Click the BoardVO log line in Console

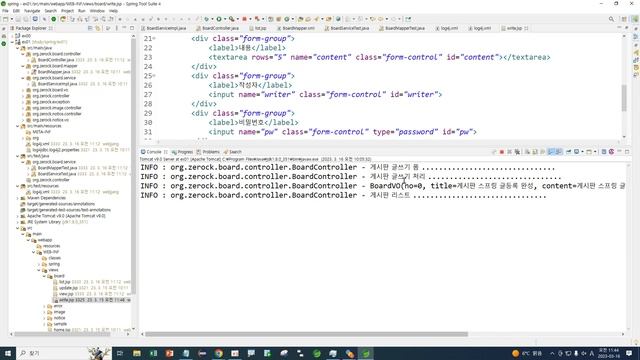[x=383, y=186]
